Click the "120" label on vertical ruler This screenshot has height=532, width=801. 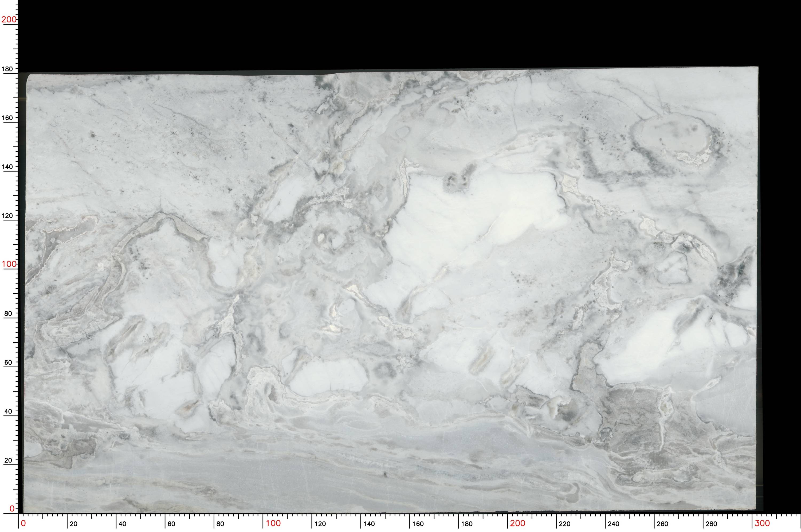pos(7,215)
